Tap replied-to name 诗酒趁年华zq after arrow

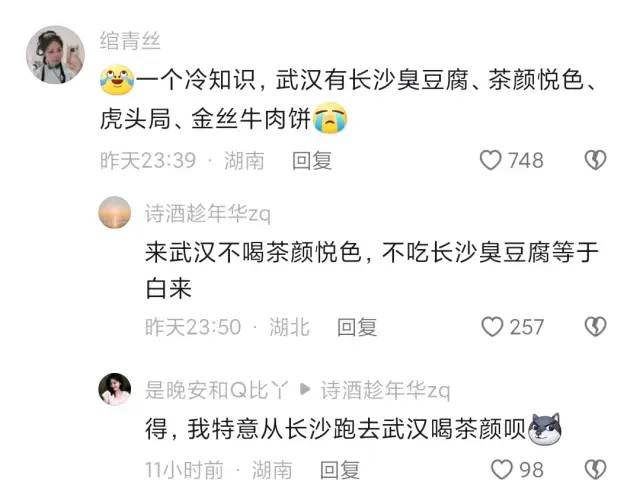coord(385,390)
